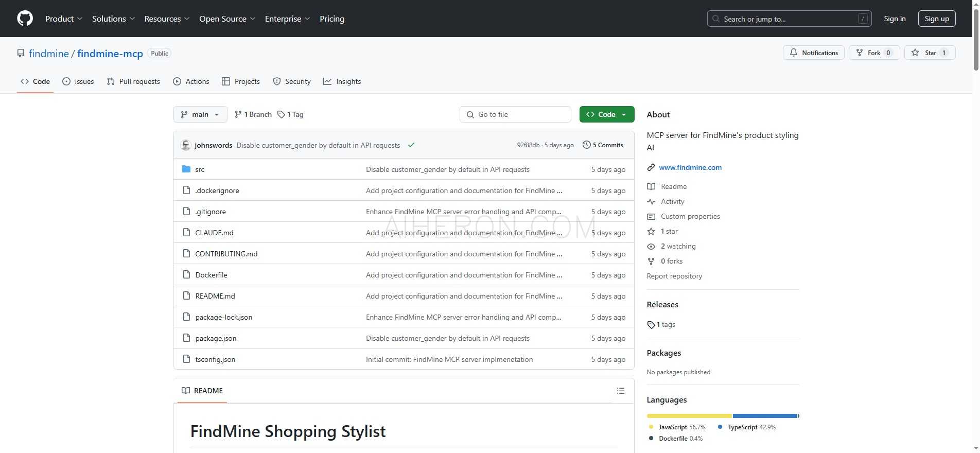
Task: Click the Dockerfile language dot
Action: coord(651,439)
